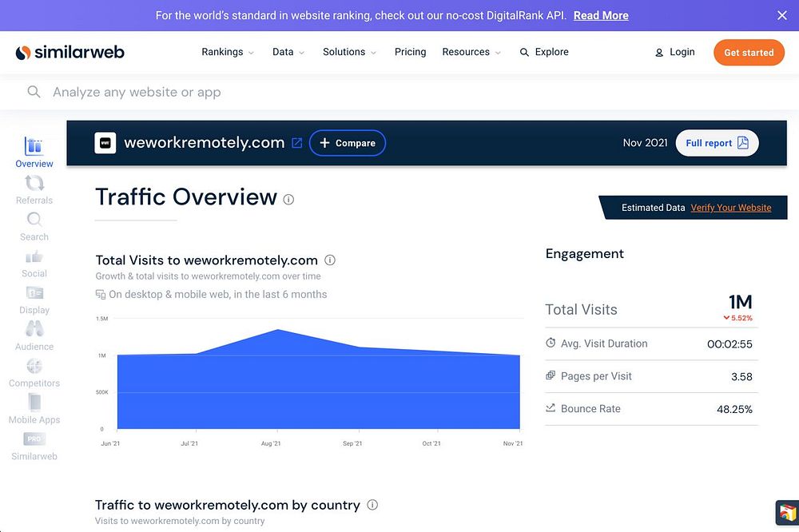Open the Mobile Apps sidebar icon

pyautogui.click(x=34, y=403)
